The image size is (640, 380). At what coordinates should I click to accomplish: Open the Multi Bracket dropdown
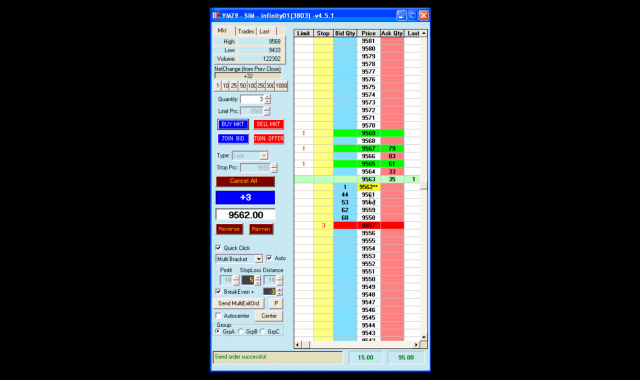pyautogui.click(x=258, y=259)
